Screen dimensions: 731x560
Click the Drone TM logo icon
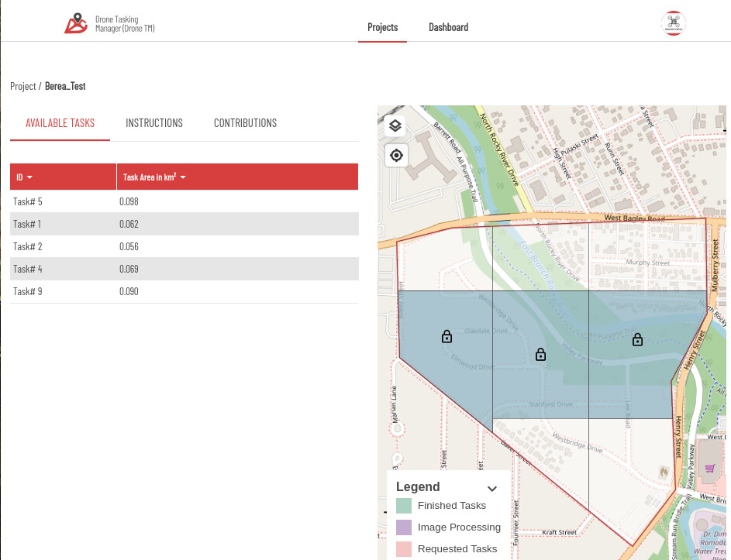[x=76, y=25]
